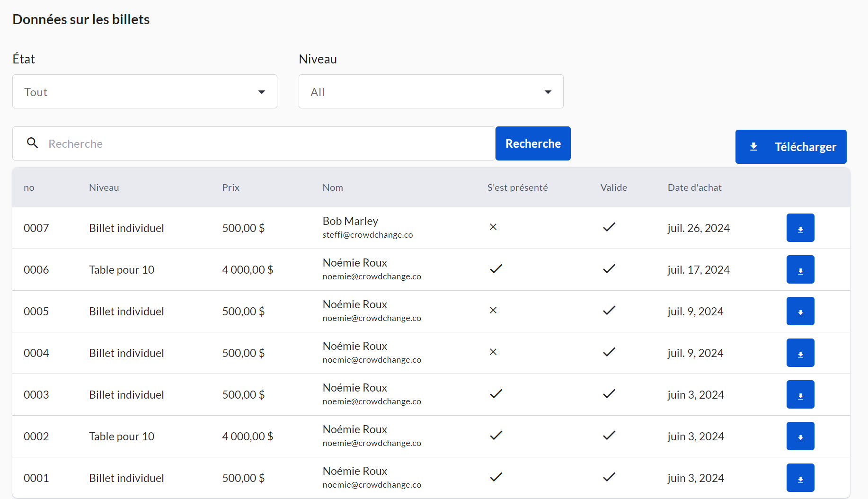Sort by Date d'achat column header

[x=694, y=187]
